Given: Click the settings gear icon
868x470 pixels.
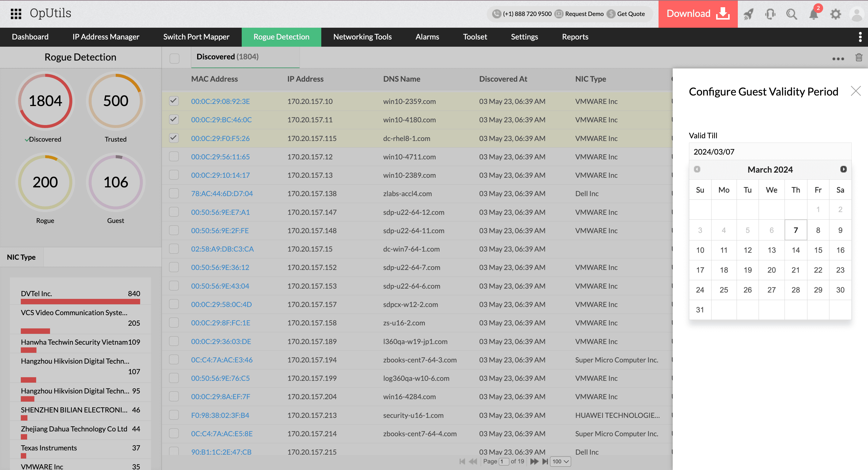Looking at the screenshot, I should (x=835, y=14).
